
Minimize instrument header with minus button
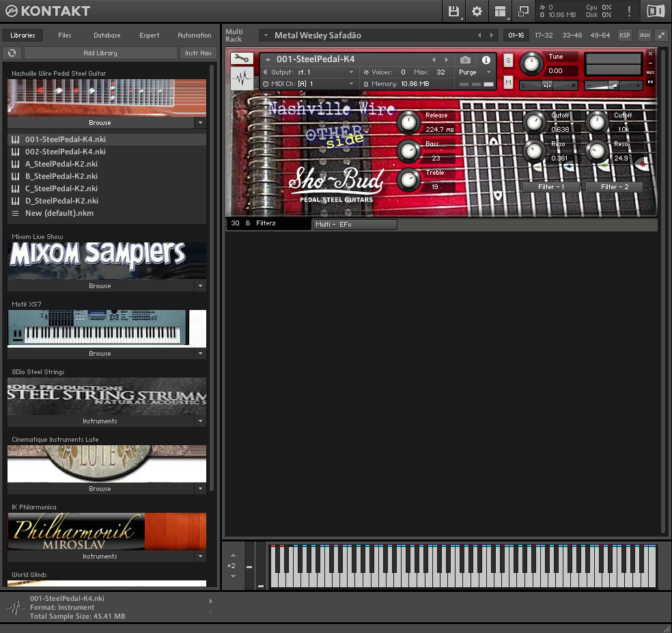click(650, 63)
